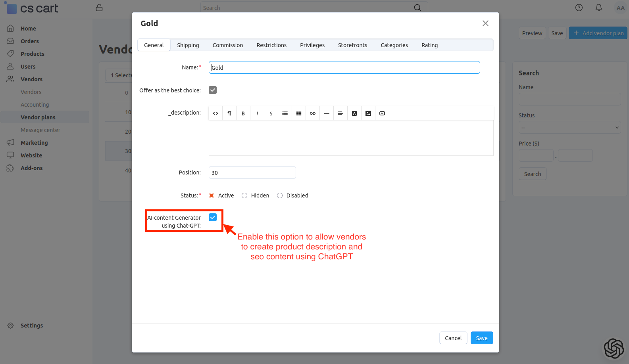The width and height of the screenshot is (629, 364).
Task: Insert an image via the editor toolbar
Action: (x=368, y=113)
